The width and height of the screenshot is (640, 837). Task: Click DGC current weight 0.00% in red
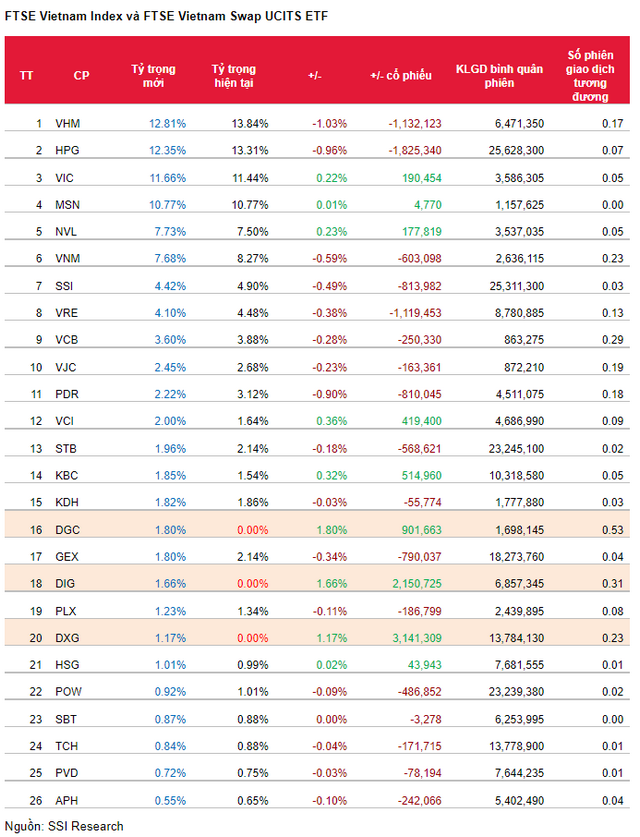(252, 530)
